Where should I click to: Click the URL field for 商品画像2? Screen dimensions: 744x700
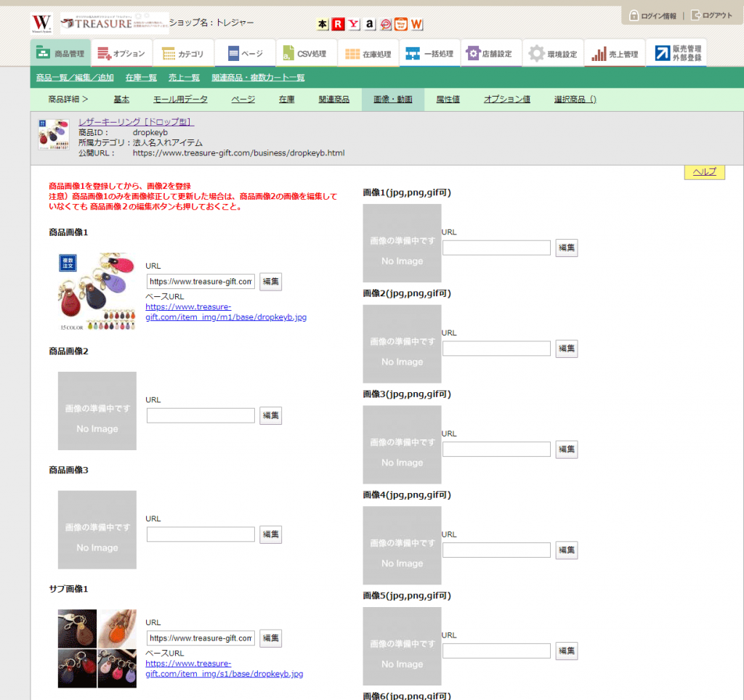pyautogui.click(x=201, y=415)
